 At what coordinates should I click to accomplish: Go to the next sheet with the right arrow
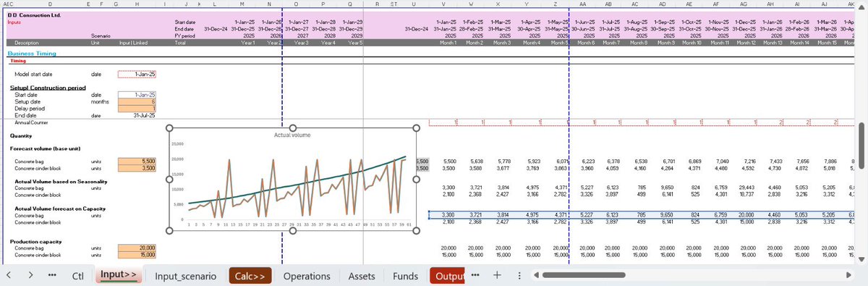click(x=30, y=276)
